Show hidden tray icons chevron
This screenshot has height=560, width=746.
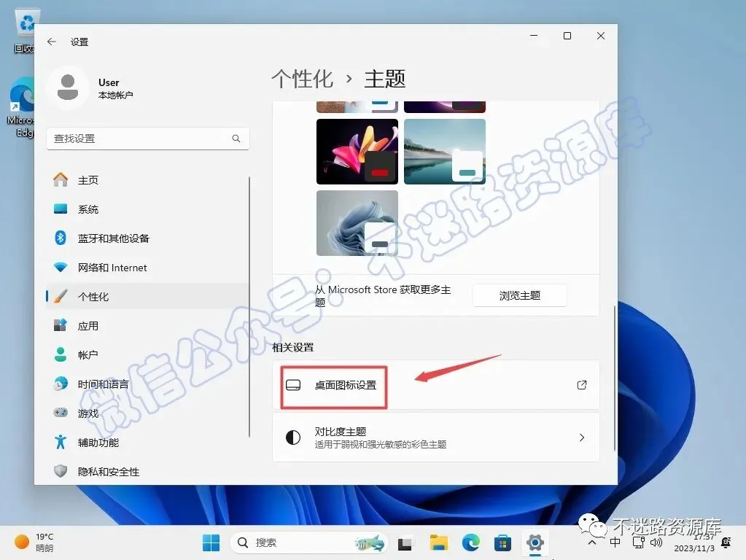592,542
